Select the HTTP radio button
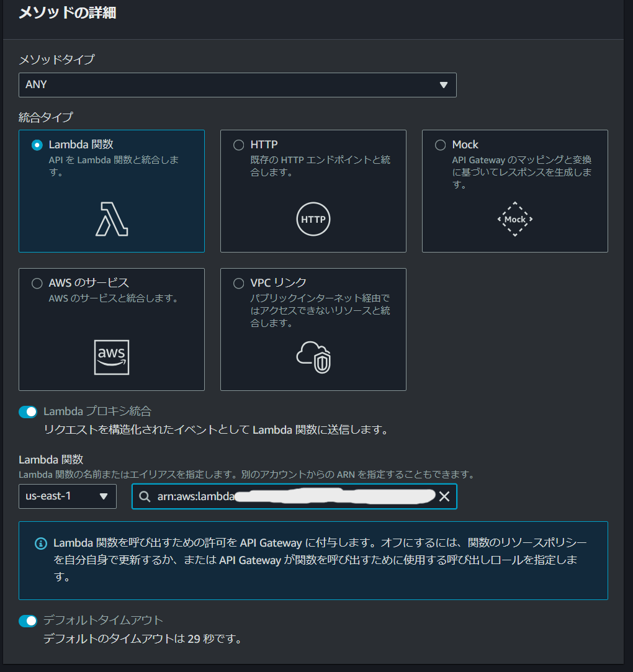 point(238,145)
